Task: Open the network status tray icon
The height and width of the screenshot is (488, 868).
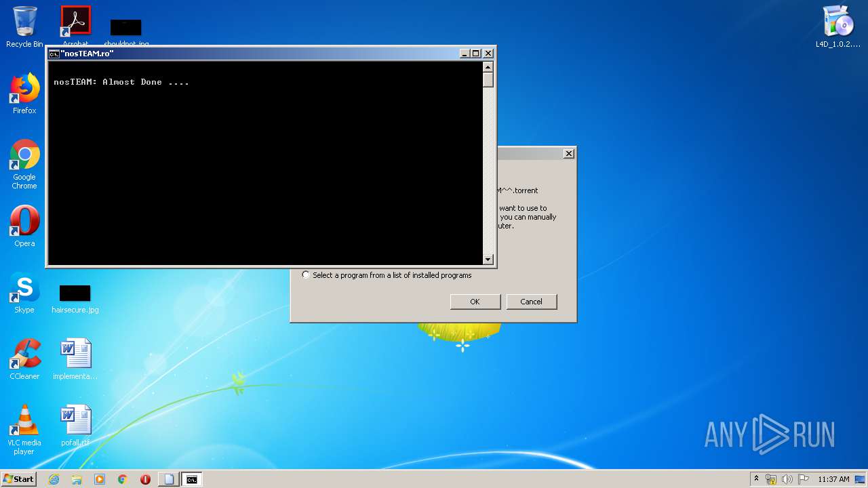Action: tap(771, 479)
